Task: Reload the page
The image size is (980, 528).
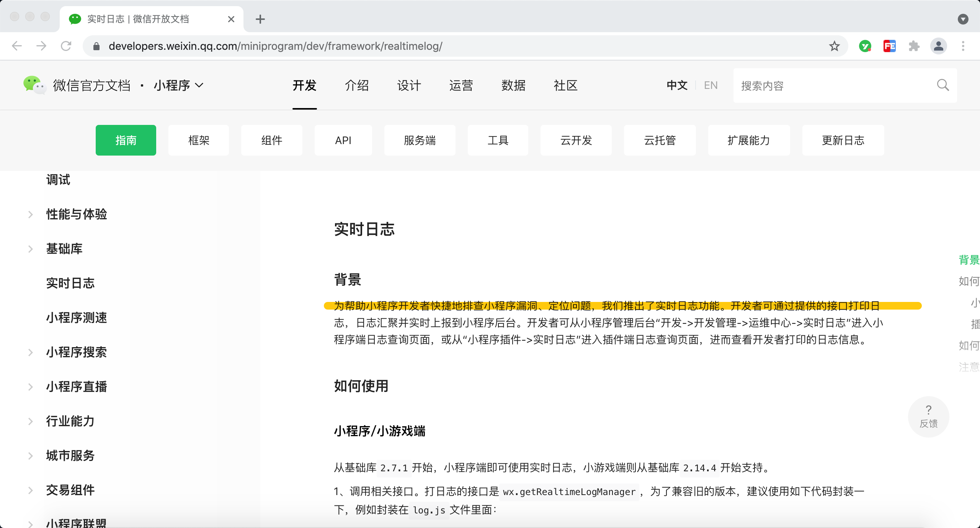Action: [66, 46]
